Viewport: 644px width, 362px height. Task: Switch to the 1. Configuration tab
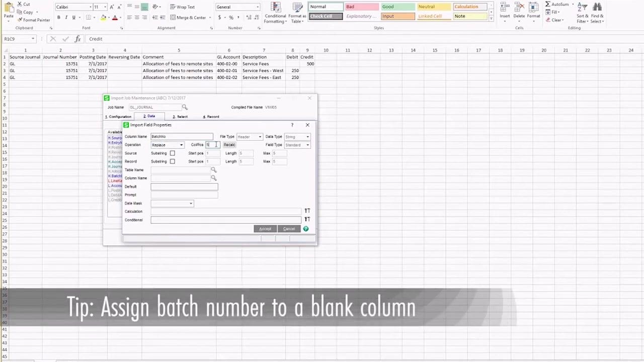(x=118, y=117)
